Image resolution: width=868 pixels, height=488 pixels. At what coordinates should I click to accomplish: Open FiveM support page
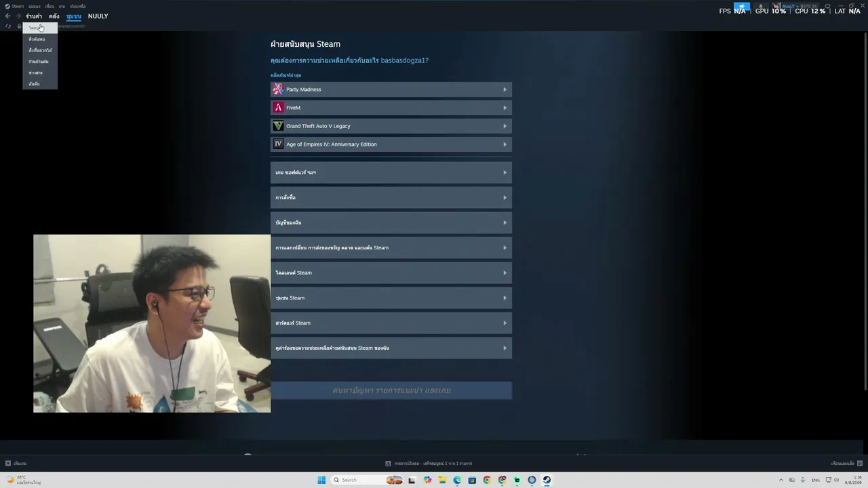[x=391, y=108]
